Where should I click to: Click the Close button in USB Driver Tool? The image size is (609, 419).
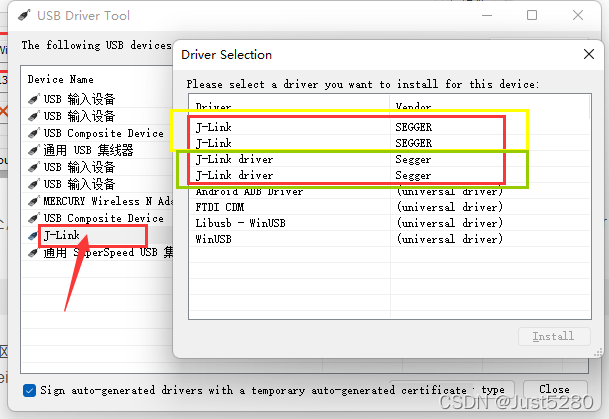click(x=555, y=389)
